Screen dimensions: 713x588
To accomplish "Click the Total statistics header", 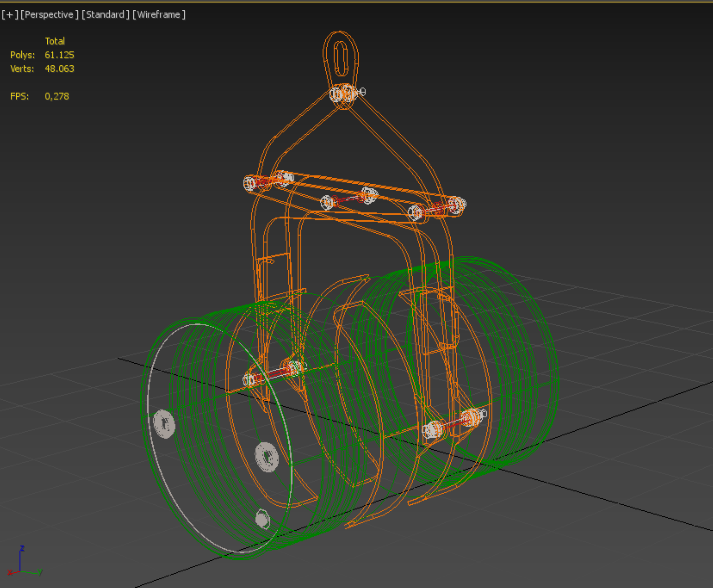I will pos(55,41).
